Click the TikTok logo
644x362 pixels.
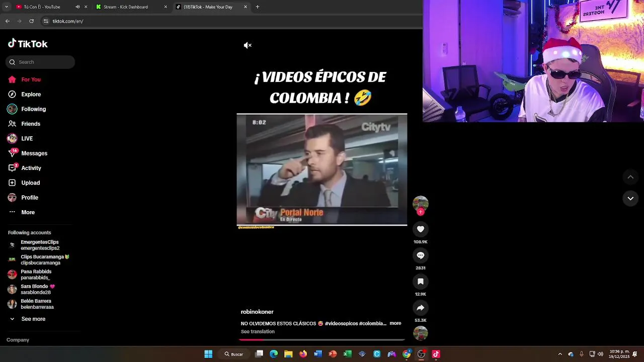(x=28, y=44)
